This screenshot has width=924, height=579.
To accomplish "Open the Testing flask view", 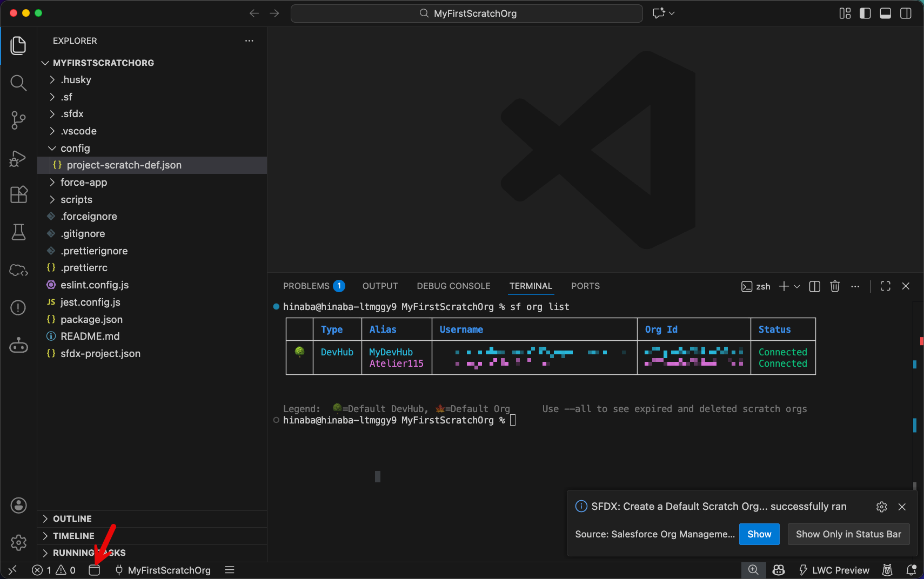I will [x=18, y=232].
